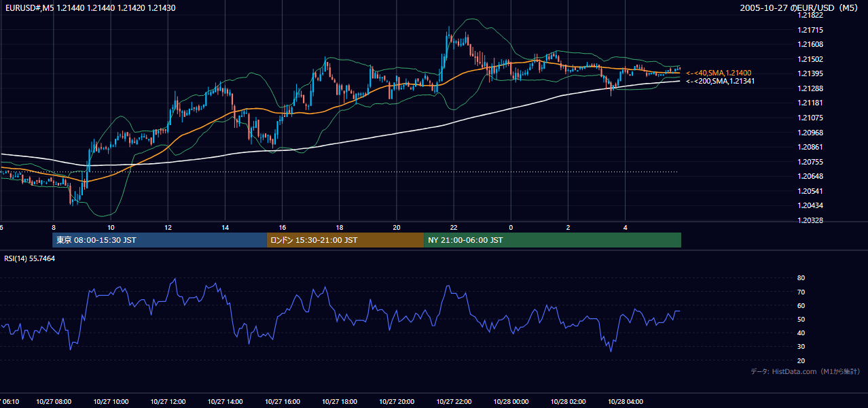
Task: Click the bottom timestamp 10/28 02:00
Action: (x=568, y=402)
